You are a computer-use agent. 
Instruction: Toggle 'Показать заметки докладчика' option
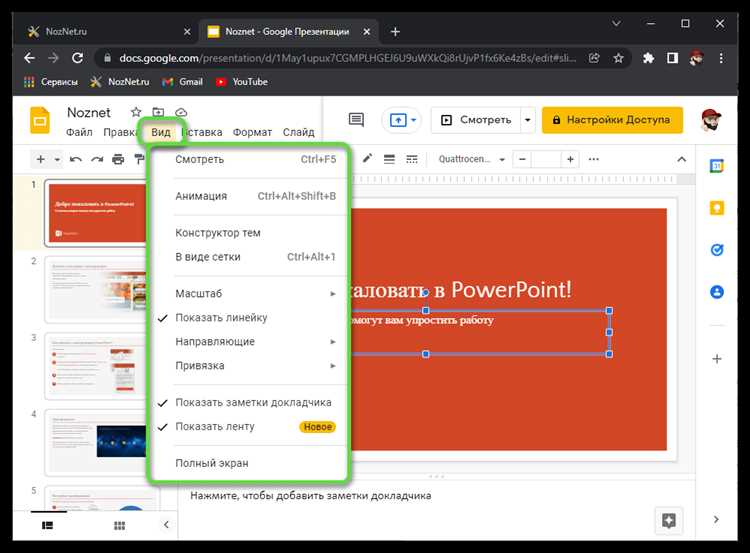253,403
